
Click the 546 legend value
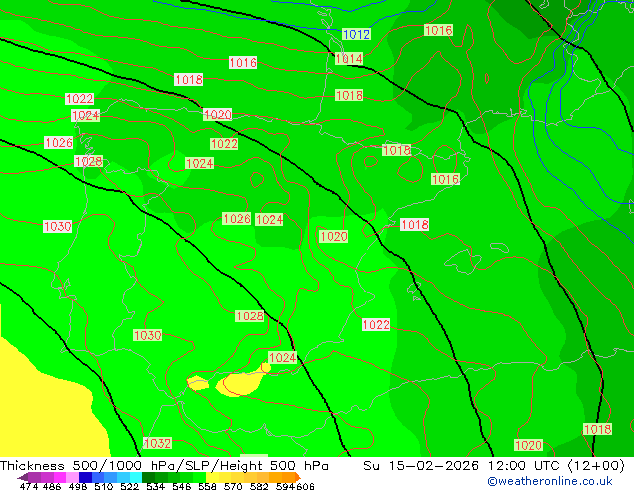click(x=182, y=486)
